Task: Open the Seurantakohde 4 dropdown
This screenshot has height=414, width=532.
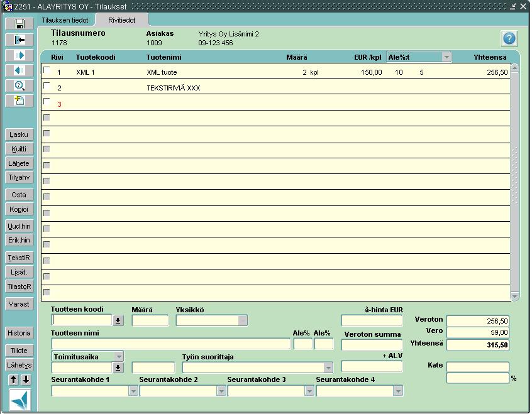Action: [x=397, y=391]
